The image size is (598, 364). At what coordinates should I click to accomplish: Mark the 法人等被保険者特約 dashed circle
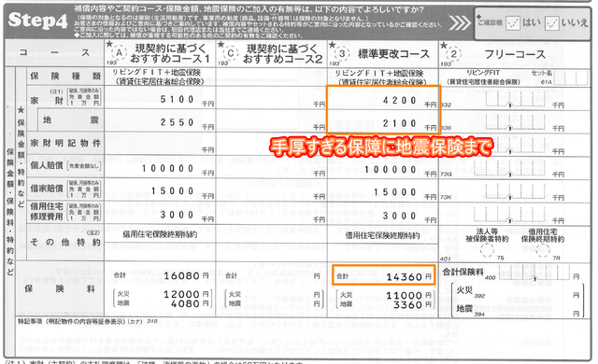[x=487, y=250]
